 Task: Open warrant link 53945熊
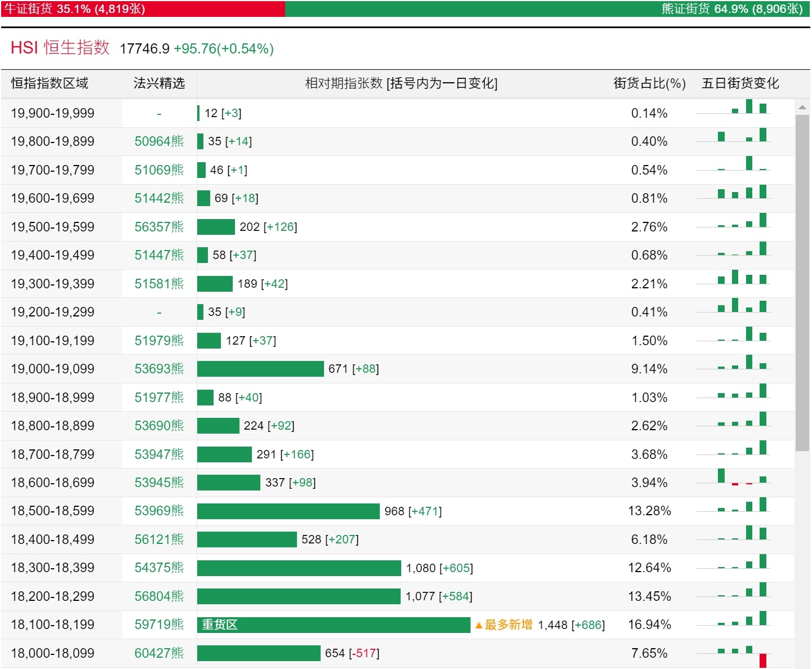click(x=159, y=483)
